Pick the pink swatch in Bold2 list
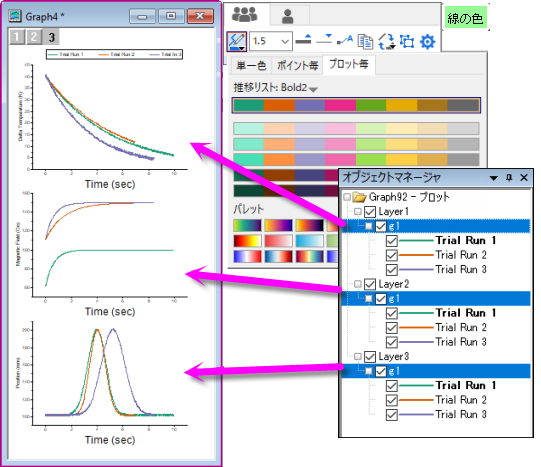 click(340, 105)
